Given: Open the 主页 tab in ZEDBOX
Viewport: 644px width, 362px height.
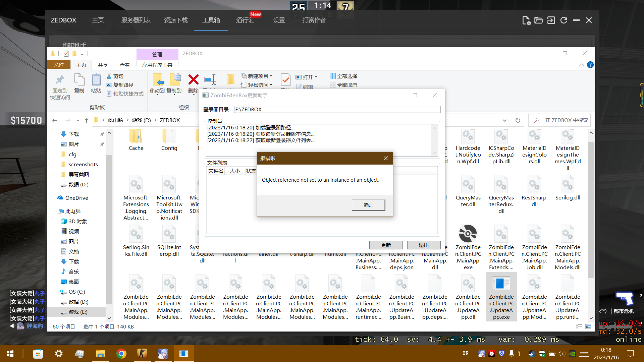Looking at the screenshot, I should point(98,20).
